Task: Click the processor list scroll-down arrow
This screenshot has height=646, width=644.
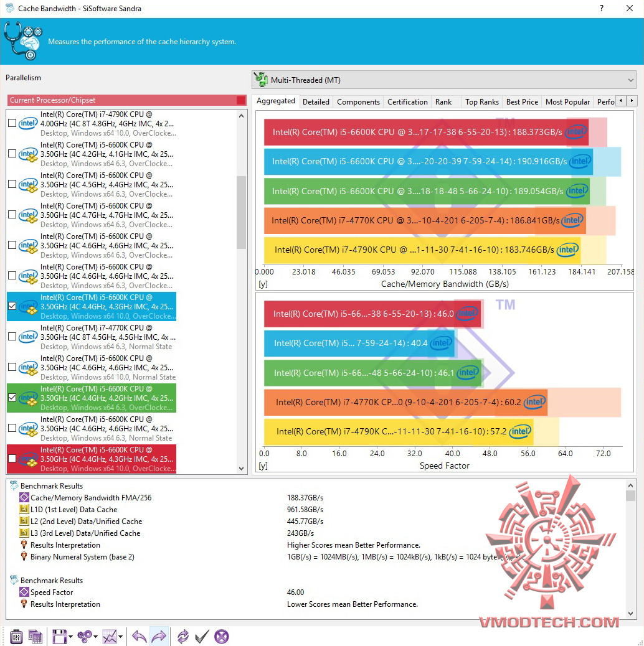Action: coord(241,469)
